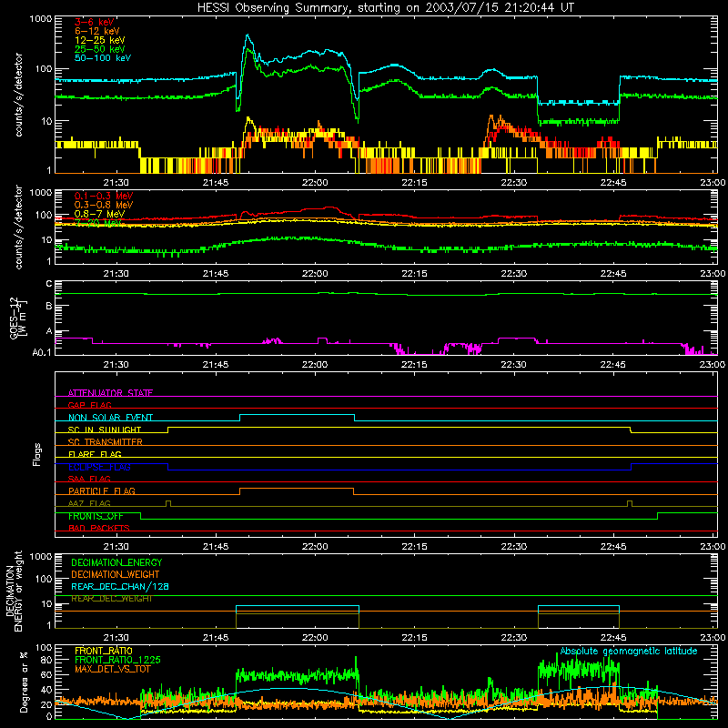The width and height of the screenshot is (728, 728).
Task: Click the 22:00 tick under the Flags panel
Action: click(315, 547)
